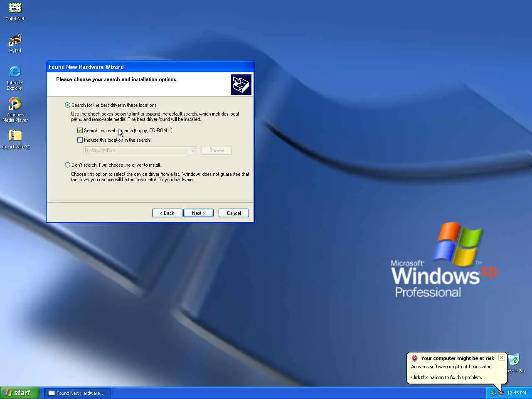Image resolution: width=532 pixels, height=399 pixels.
Task: Click the red security shield tray icon
Action: point(501,393)
